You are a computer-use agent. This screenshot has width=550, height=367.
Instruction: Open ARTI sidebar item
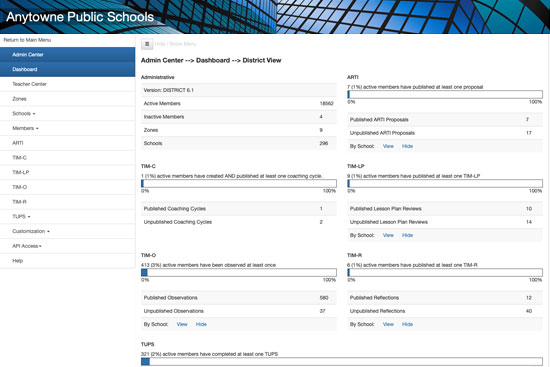click(x=67, y=143)
